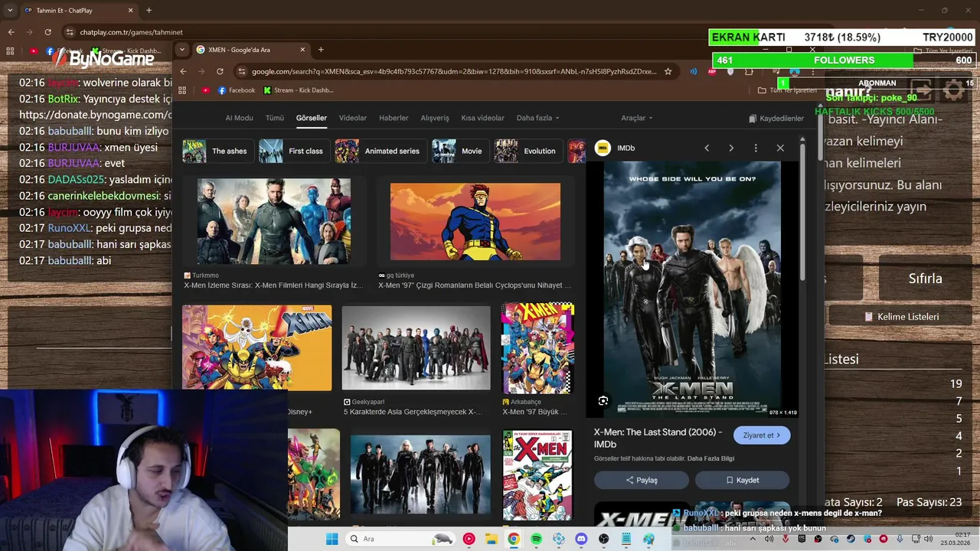Viewport: 980px width, 551px height.
Task: Open the YouTube bookmark icon in Google window
Action: pyautogui.click(x=205, y=90)
